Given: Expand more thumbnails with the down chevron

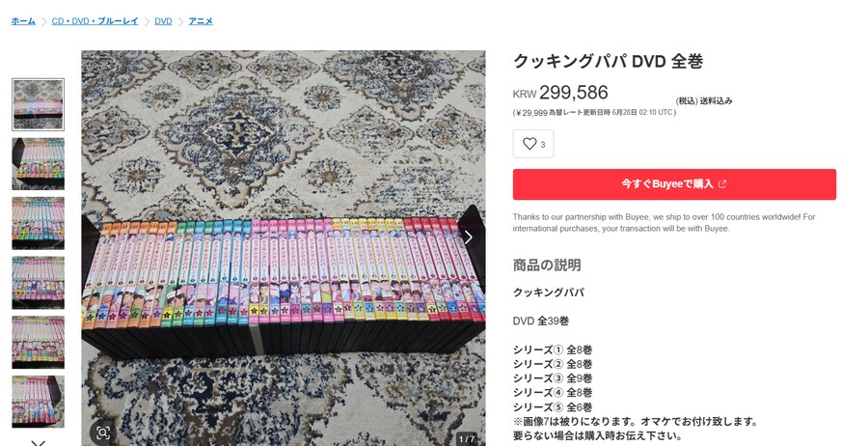Looking at the screenshot, I should (39, 442).
